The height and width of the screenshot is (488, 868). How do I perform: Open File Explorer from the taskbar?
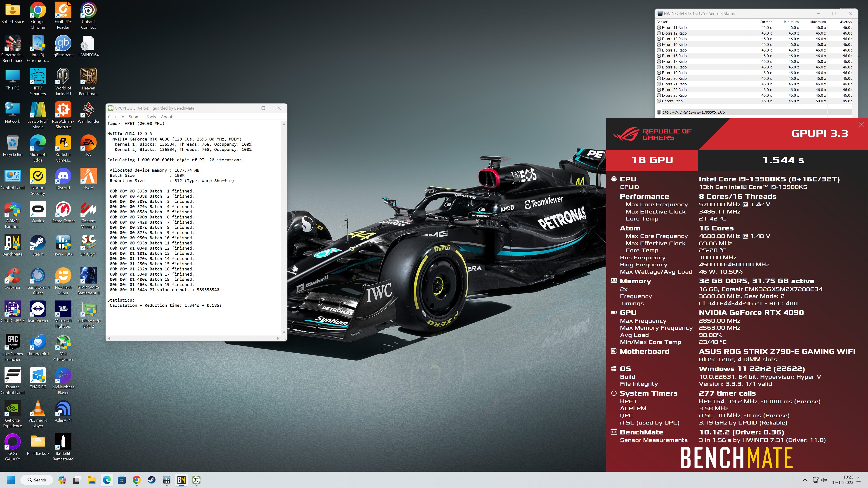pos(92,480)
